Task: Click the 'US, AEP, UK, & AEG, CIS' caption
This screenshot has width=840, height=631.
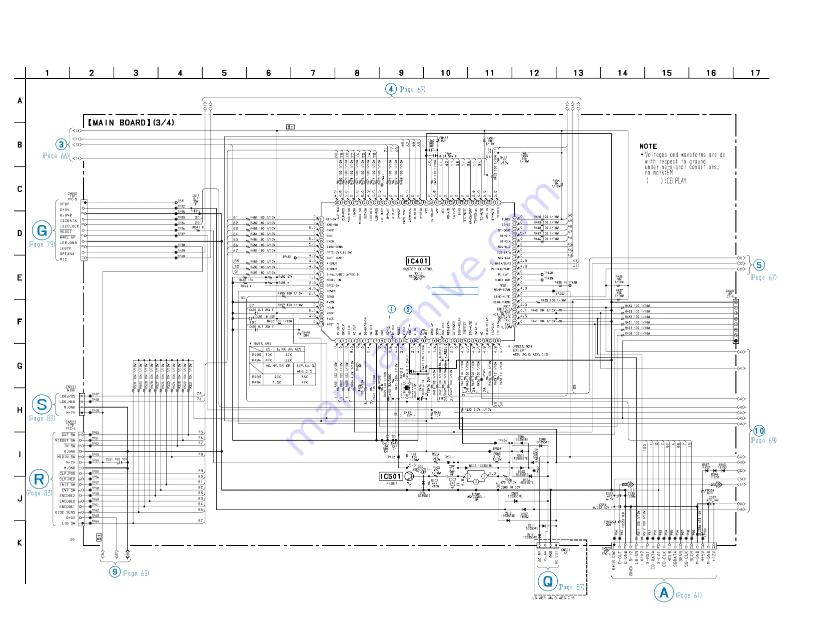Action: tap(553, 598)
